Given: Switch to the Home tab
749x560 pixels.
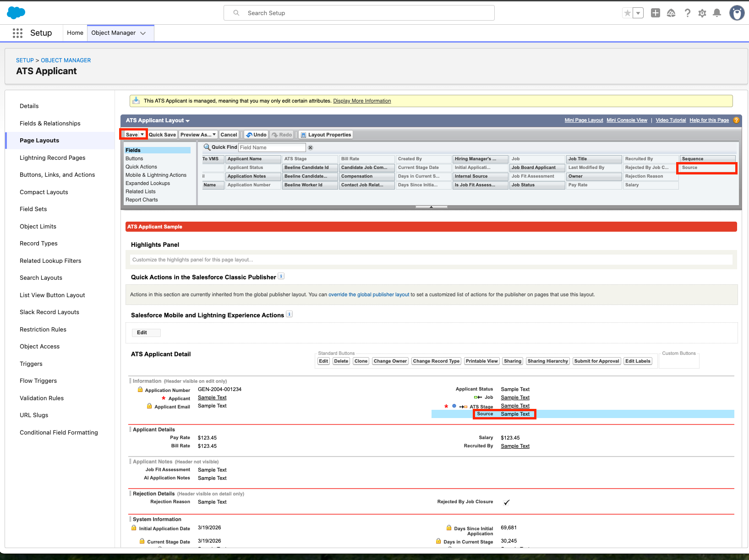Looking at the screenshot, I should tap(75, 33).
